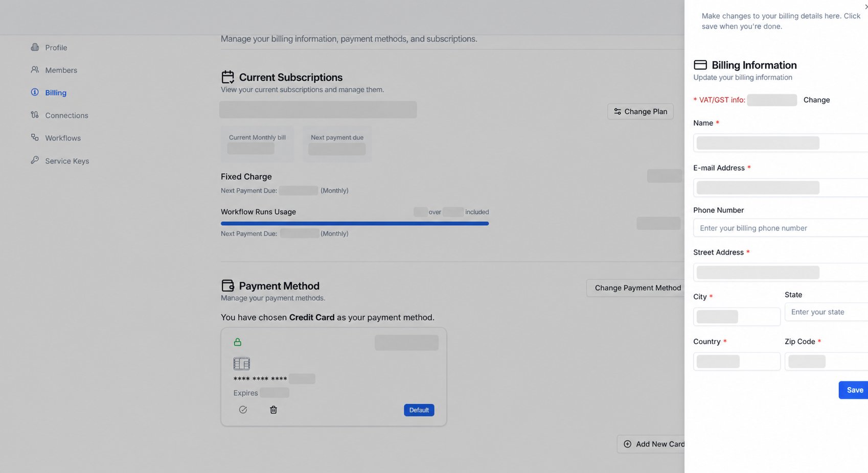Focus the State input field
The width and height of the screenshot is (868, 473).
tap(827, 312)
